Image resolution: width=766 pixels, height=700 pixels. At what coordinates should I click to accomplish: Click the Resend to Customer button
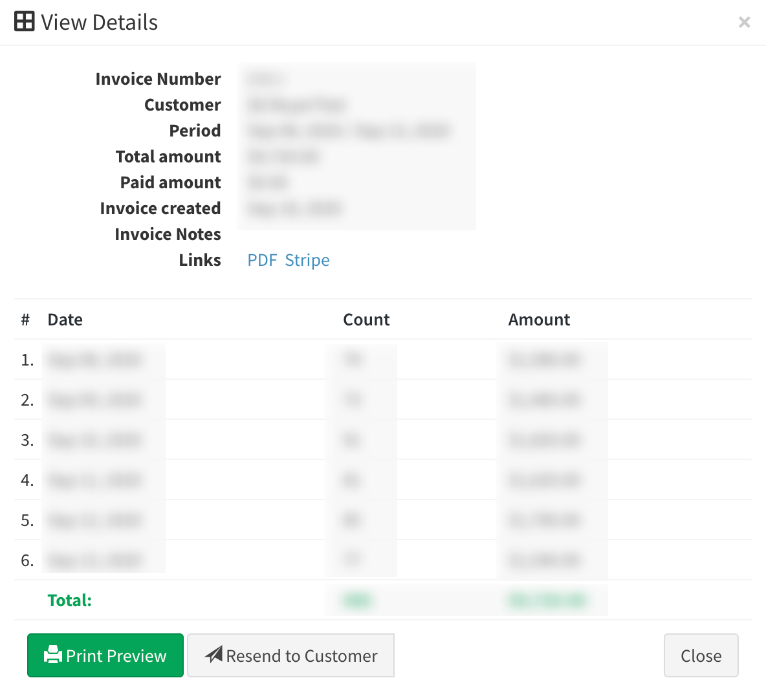[x=290, y=655]
